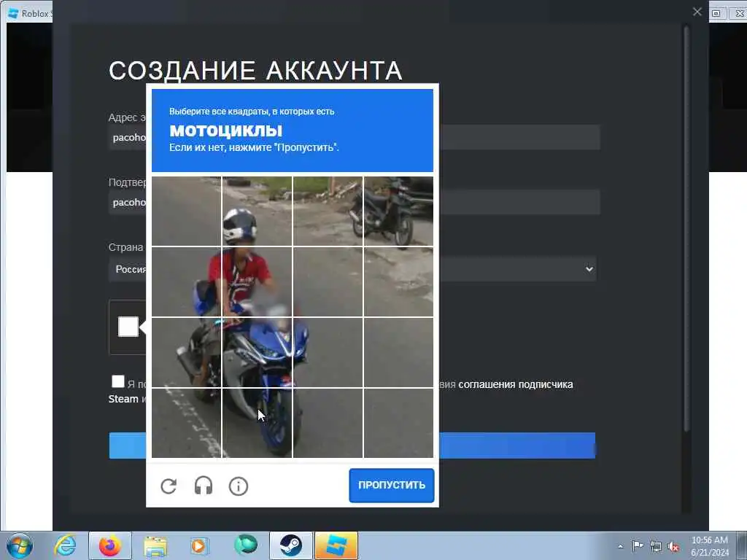Image resolution: width=747 pixels, height=560 pixels.
Task: Open the соглашения подписчика link
Action: (x=516, y=384)
